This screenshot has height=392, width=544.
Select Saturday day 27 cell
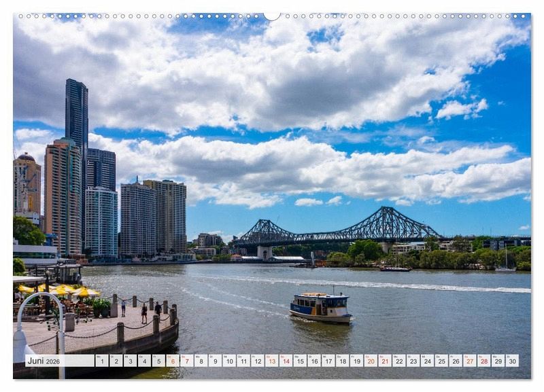[x=470, y=361]
